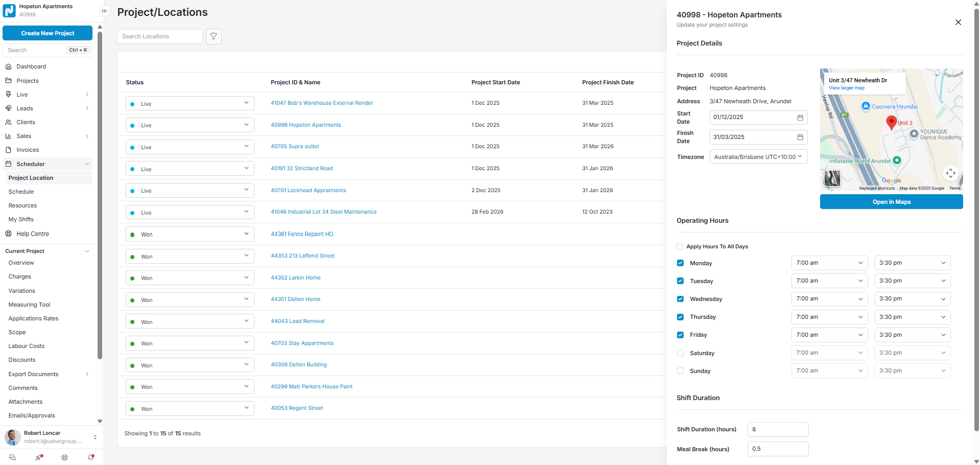Screen dimensions: 980x465
Task: Open status dropdown for Bob's Warehouse External Render
Action: click(190, 103)
